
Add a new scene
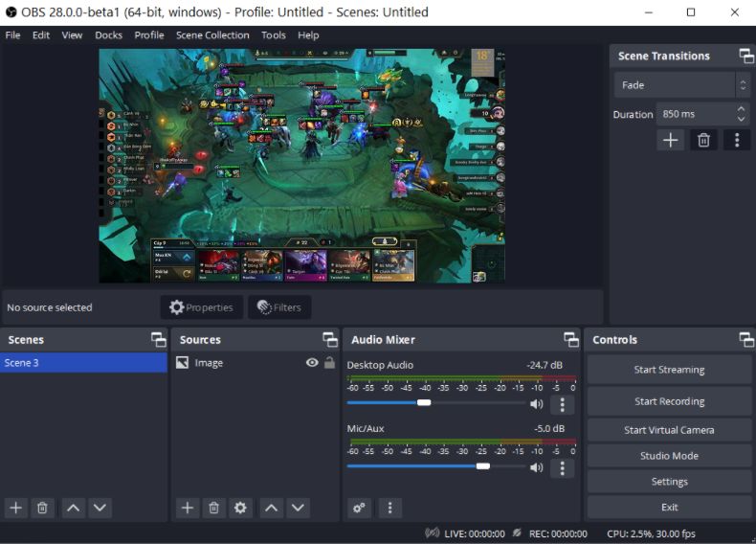16,508
